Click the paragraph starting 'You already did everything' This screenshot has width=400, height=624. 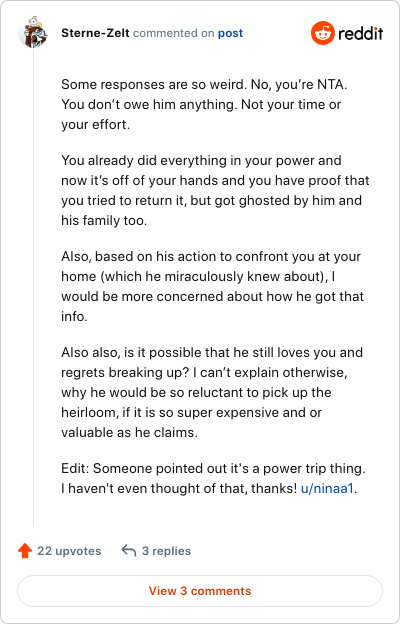pyautogui.click(x=215, y=190)
